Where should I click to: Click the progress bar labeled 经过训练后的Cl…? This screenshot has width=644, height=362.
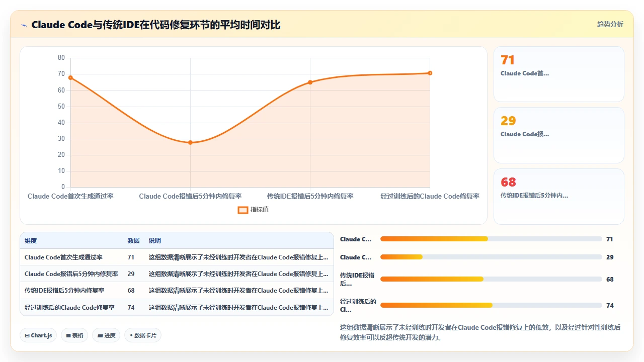coord(491,305)
